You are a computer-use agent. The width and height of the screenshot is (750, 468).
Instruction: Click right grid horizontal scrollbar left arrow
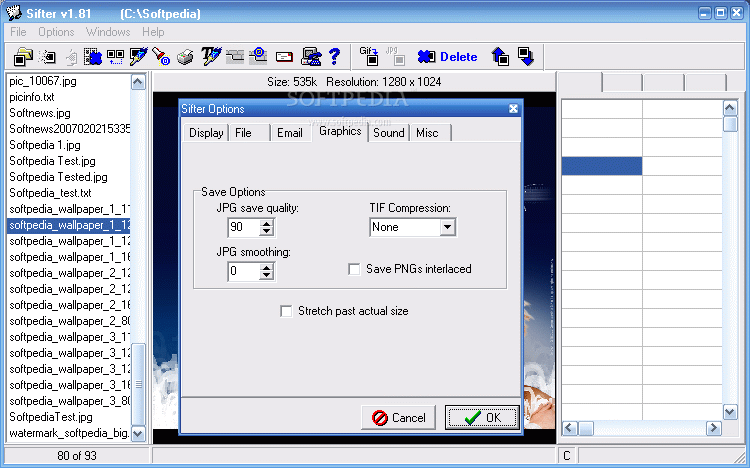(x=569, y=428)
